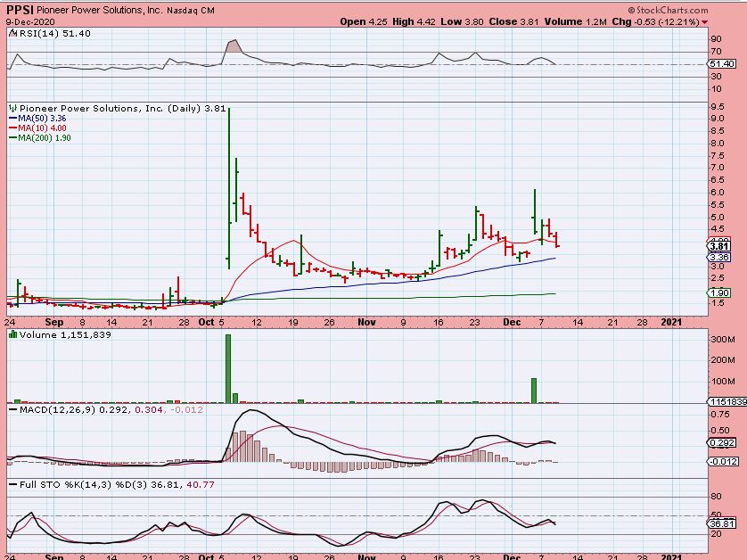The image size is (747, 560).
Task: Click the red down arrow beside Chg
Action: click(705, 21)
